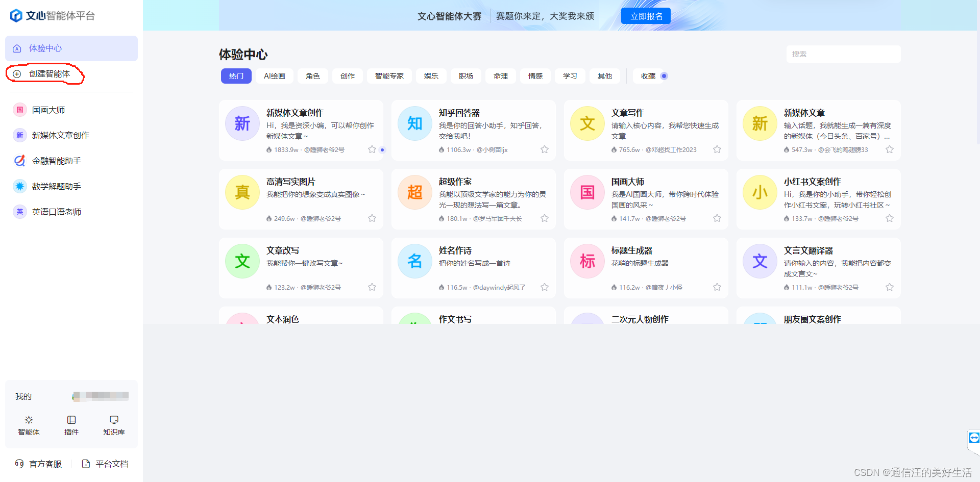Image resolution: width=980 pixels, height=482 pixels.
Task: Open the 超级作家 card title
Action: (x=455, y=182)
